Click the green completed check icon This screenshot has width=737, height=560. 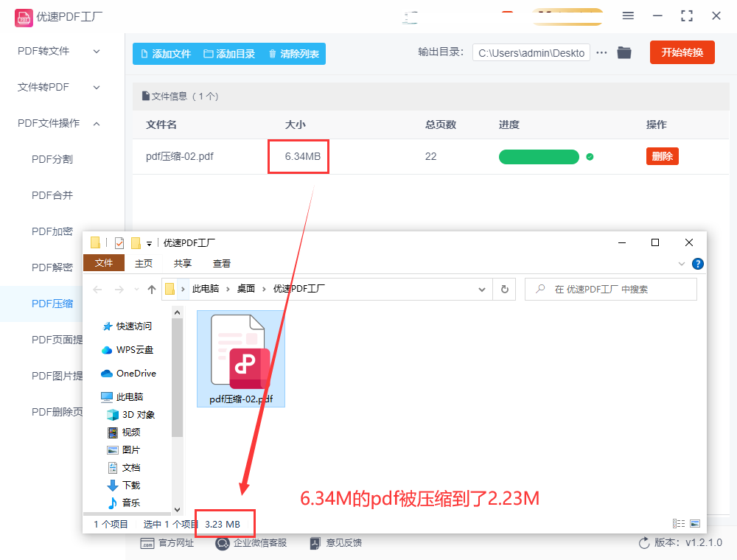click(x=590, y=157)
